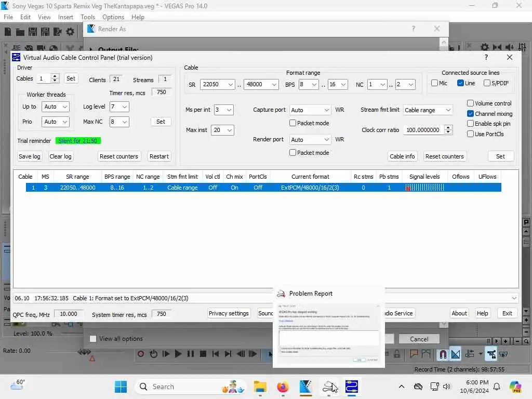Click the Save log button
This screenshot has height=399, width=532.
point(30,156)
